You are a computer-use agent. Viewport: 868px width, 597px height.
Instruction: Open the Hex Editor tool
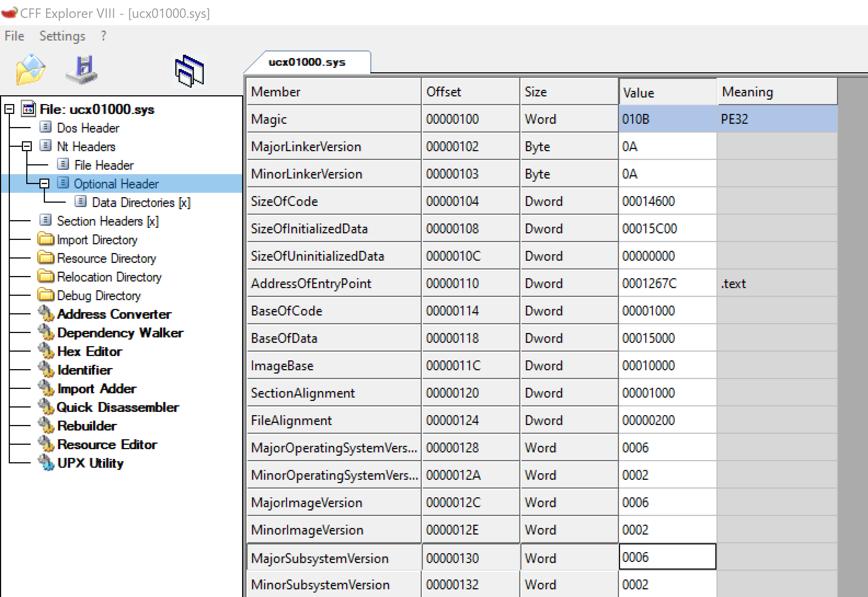89,351
